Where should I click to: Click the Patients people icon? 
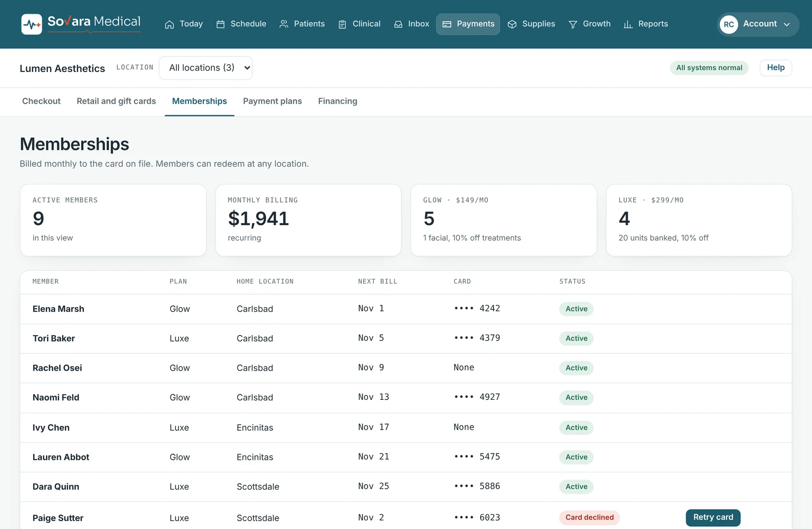coord(284,24)
